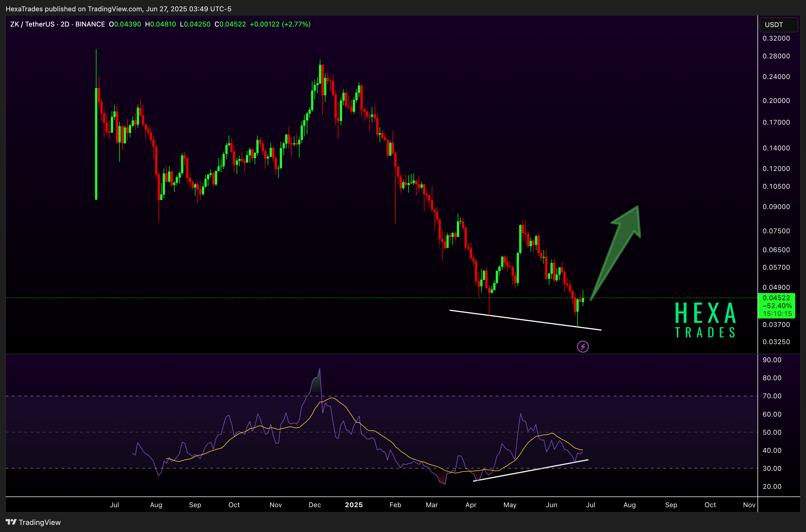
Task: Click the May label on time axis
Action: click(x=510, y=505)
